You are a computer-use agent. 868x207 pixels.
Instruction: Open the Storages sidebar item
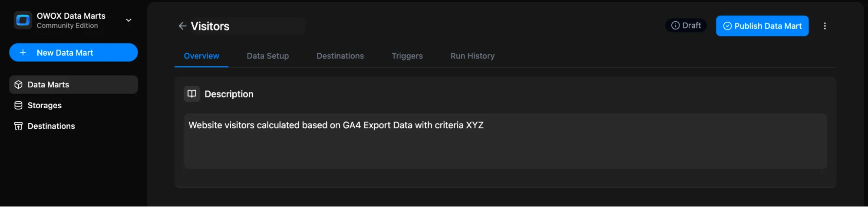44,105
